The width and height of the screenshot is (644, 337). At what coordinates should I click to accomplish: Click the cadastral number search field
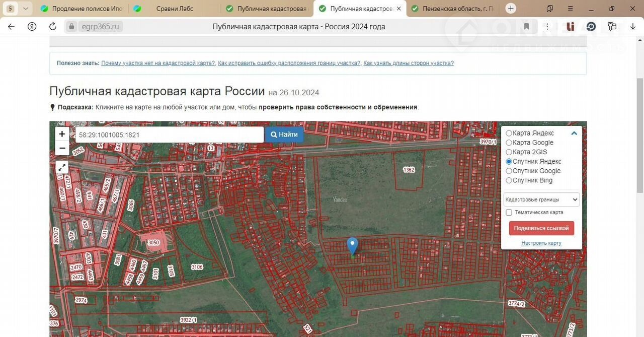tap(170, 135)
